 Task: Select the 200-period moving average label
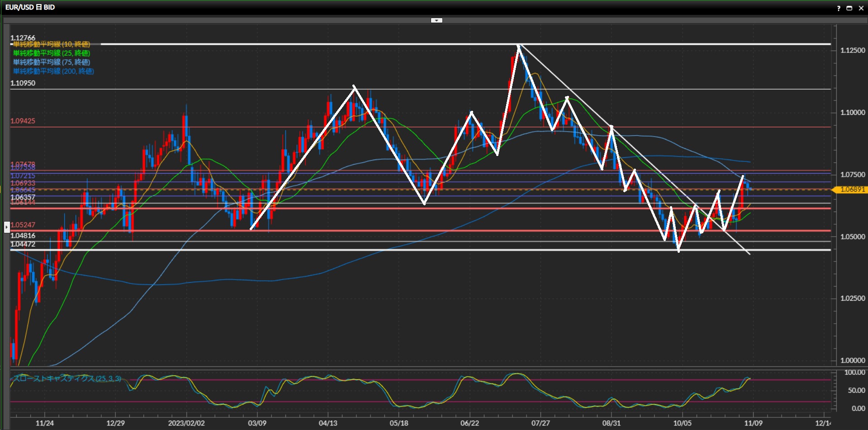(x=53, y=71)
